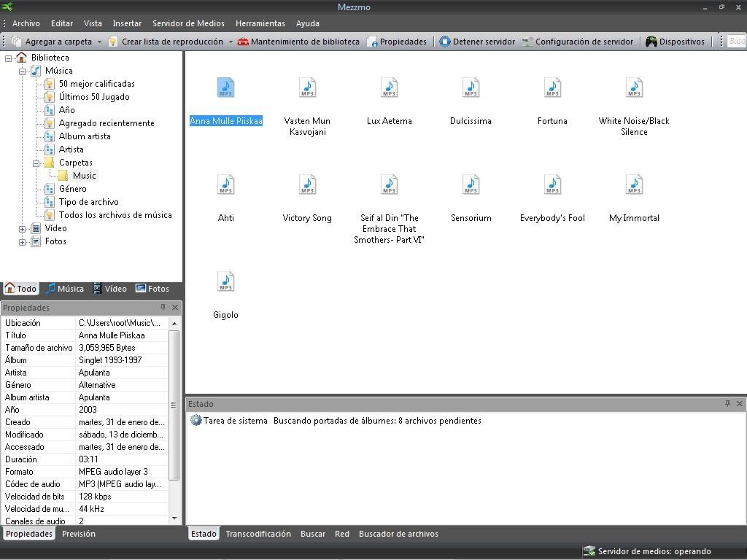Screen dimensions: 747x560
Task: Select the White Noise/Black Silence MP3 icon
Action: pos(634,87)
